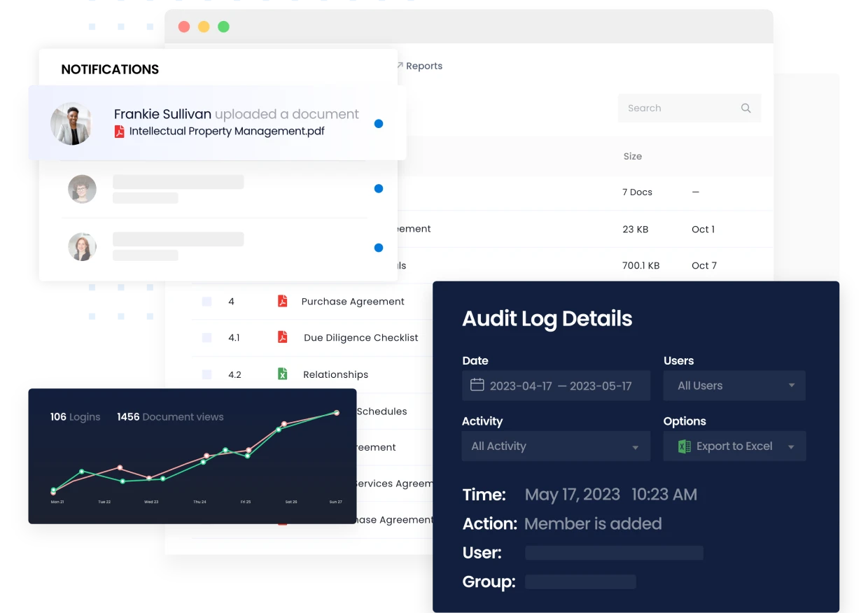Image resolution: width=868 pixels, height=613 pixels.
Task: Click Frankie Sullivan's name in the notification
Action: (162, 113)
